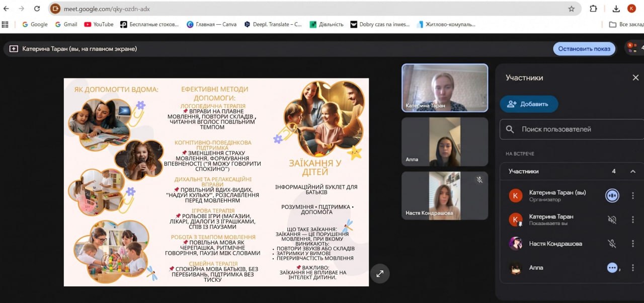Click audio indicator for Катерина Таран (вы)
The width and height of the screenshot is (644, 303).
point(612,195)
